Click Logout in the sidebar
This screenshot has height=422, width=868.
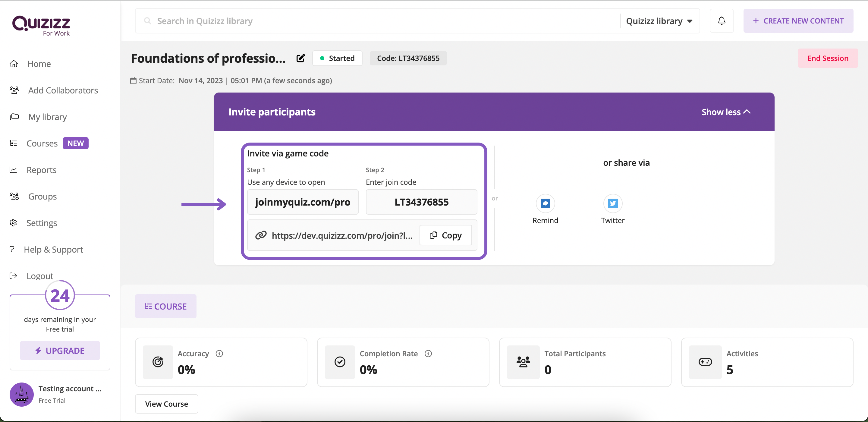(x=40, y=276)
